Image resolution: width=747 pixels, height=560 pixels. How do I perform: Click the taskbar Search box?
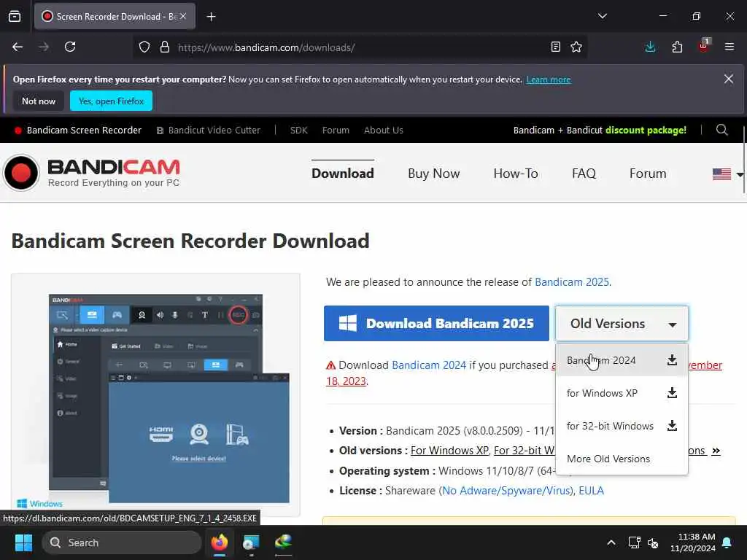[x=122, y=542]
